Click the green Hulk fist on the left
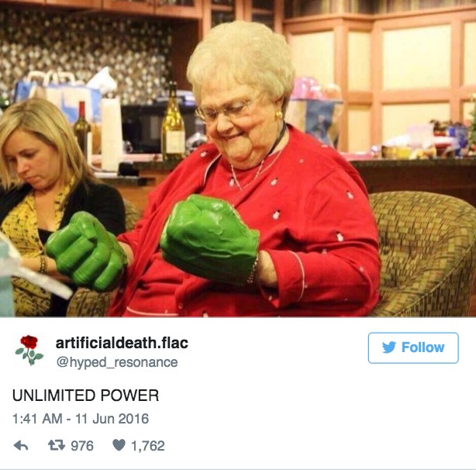 point(87,251)
